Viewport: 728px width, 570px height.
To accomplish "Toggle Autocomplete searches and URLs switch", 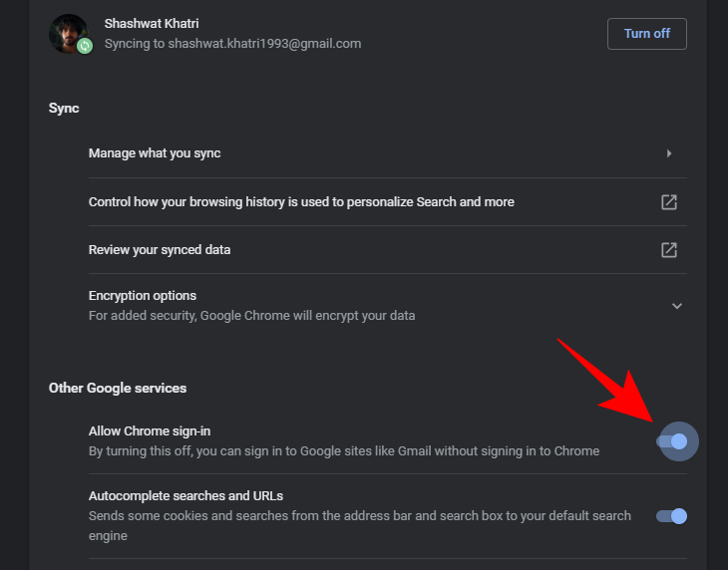I will coord(671,515).
